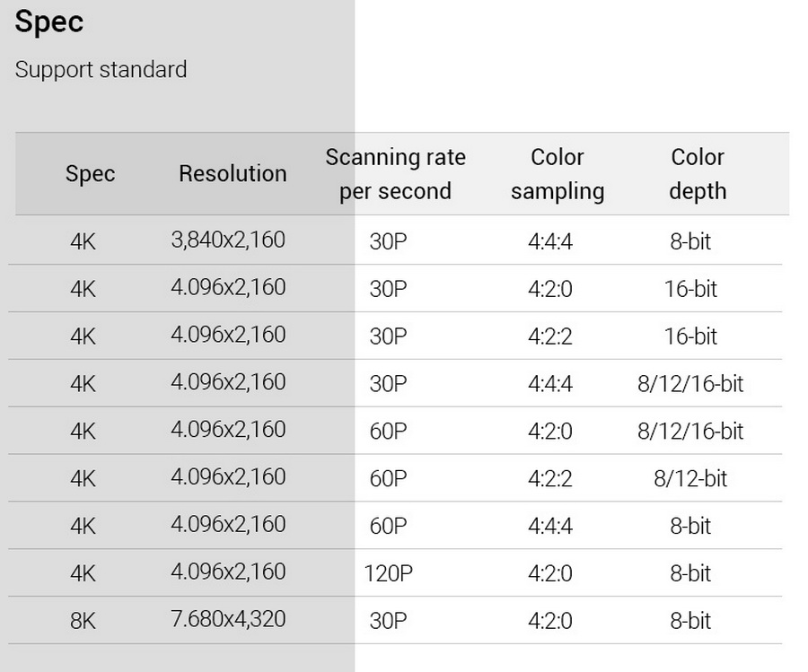Click the "Spec" column header
The height and width of the screenshot is (672, 808).
pyautogui.click(x=90, y=173)
